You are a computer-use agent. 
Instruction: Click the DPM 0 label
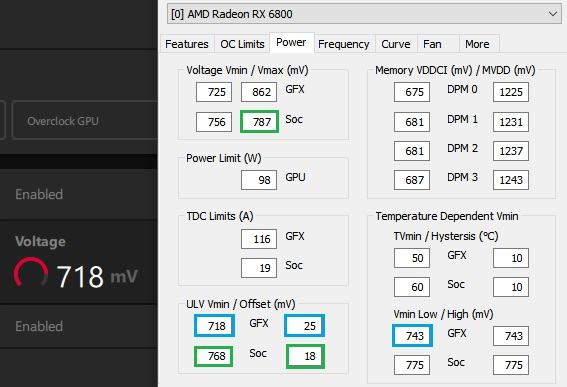[462, 89]
